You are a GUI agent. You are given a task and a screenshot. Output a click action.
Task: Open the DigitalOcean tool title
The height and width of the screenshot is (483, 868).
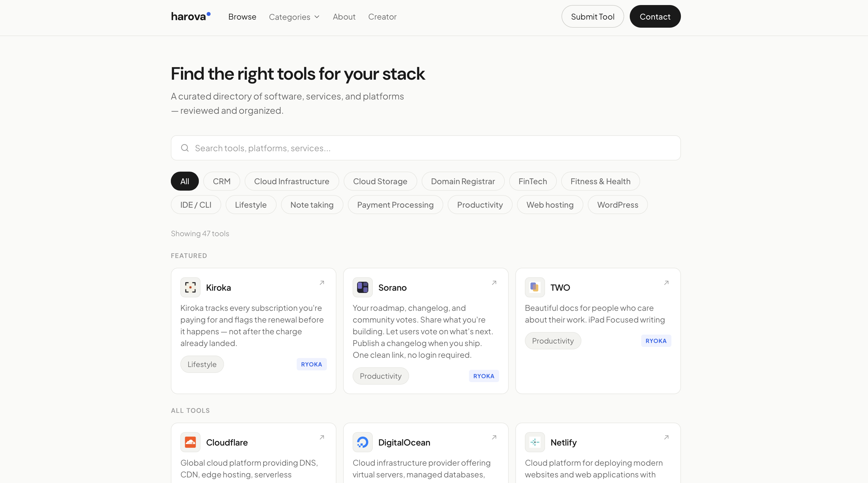404,442
